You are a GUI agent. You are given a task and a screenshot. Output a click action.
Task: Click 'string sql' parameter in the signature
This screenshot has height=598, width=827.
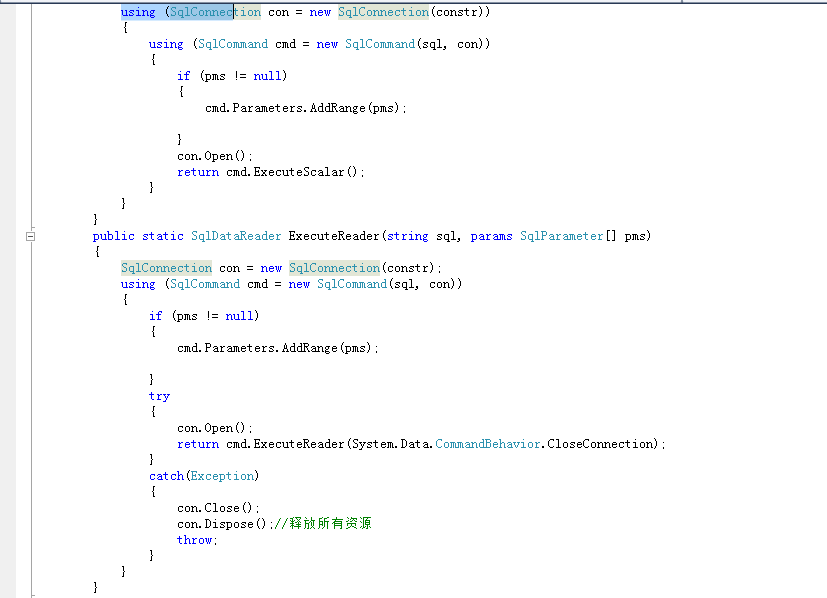423,236
